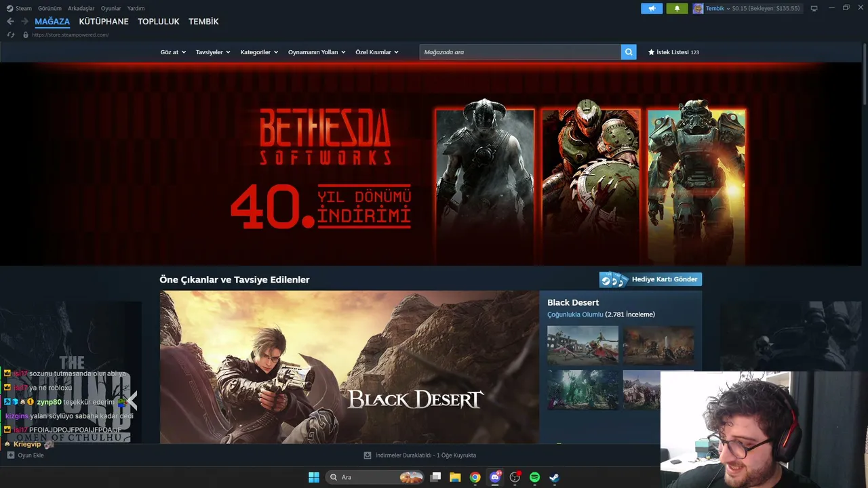Click the Hediye Kartı Gönder button
This screenshot has height=488, width=868.
650,279
